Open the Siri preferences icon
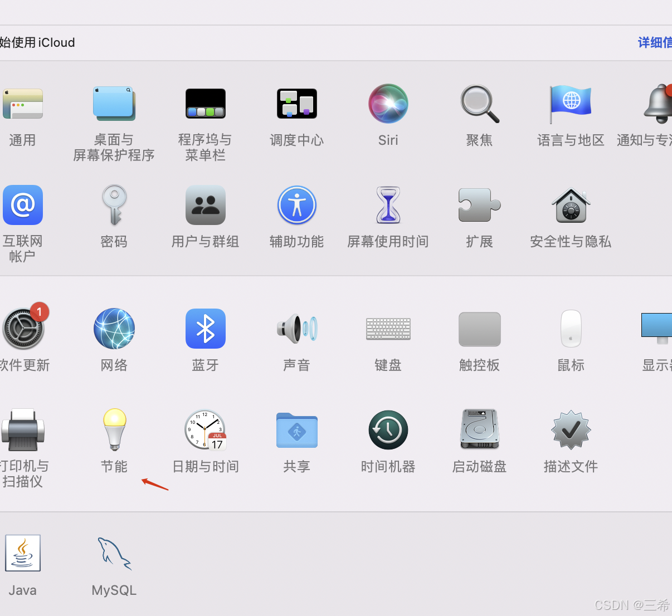Viewport: 672px width, 616px height. coord(388,104)
